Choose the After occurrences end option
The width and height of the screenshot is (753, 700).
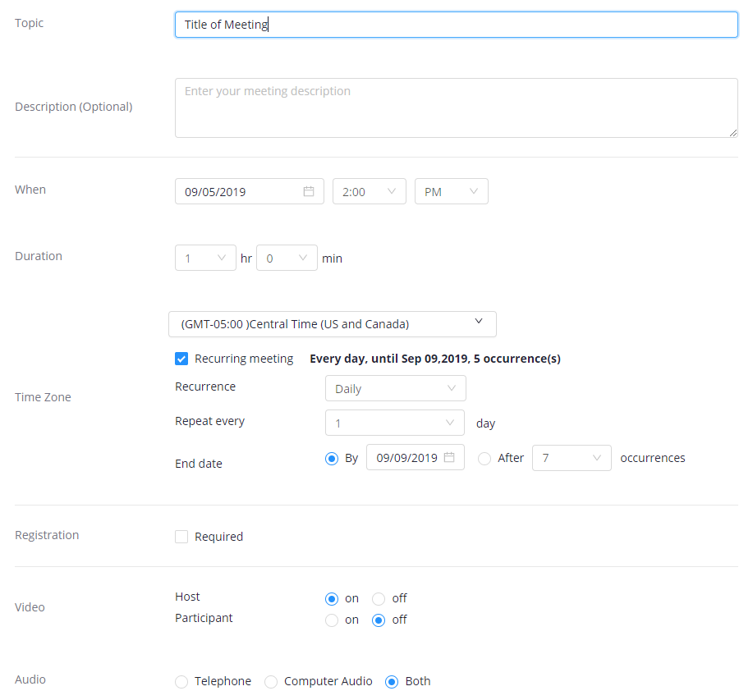coord(484,458)
